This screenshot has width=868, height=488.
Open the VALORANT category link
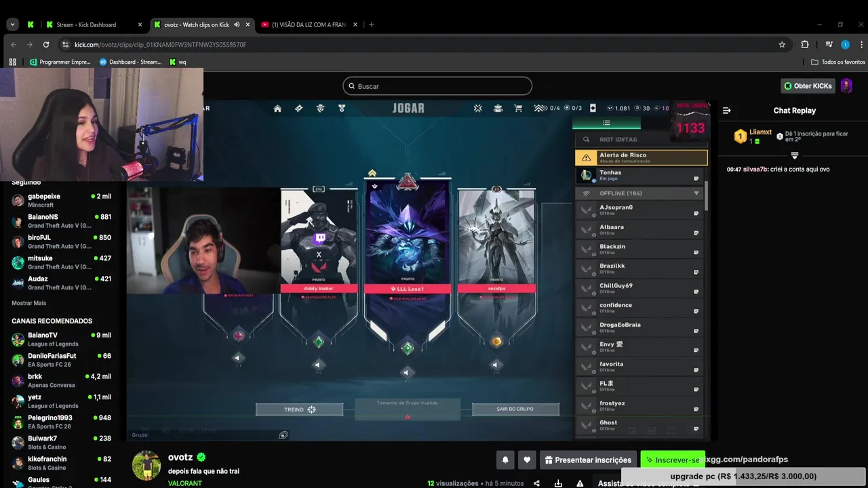(x=185, y=483)
